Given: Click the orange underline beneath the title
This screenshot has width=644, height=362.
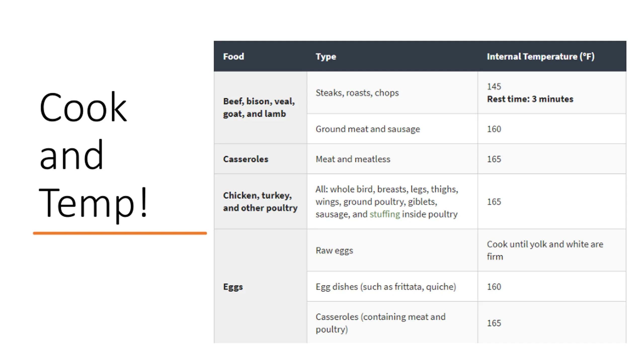Looking at the screenshot, I should [120, 233].
